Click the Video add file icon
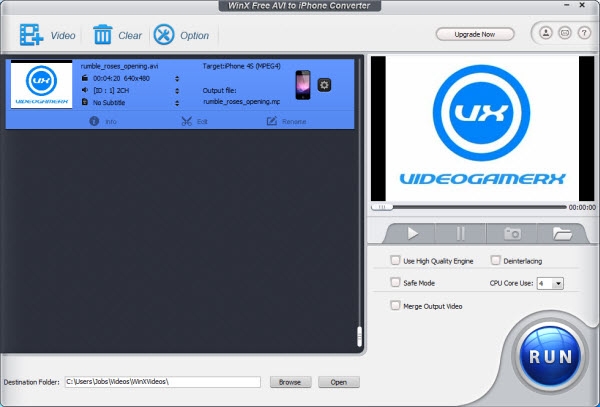The height and width of the screenshot is (407, 600). [x=31, y=35]
